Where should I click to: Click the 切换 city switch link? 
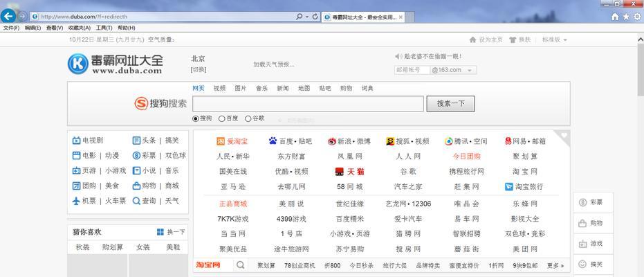point(199,70)
